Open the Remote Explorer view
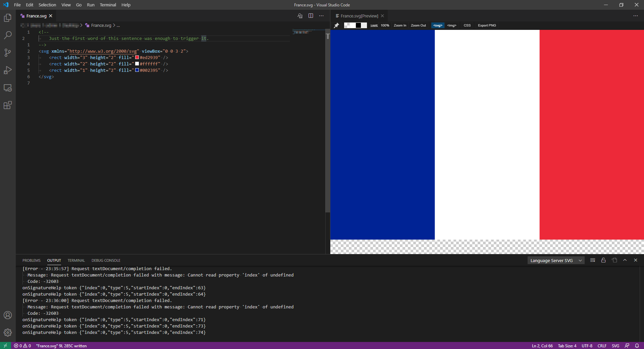This screenshot has width=644, height=349. 8,88
